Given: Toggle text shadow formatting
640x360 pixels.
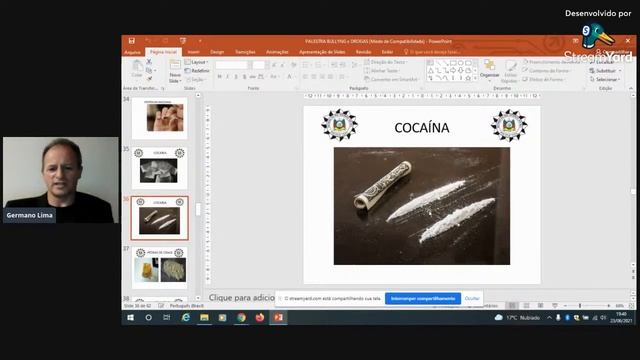Looking at the screenshot, I should pyautogui.click(x=244, y=77).
